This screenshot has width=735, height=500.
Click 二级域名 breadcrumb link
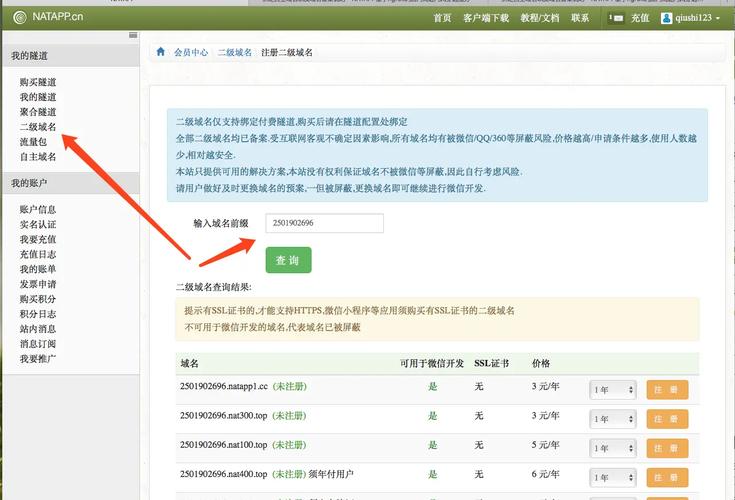(234, 52)
